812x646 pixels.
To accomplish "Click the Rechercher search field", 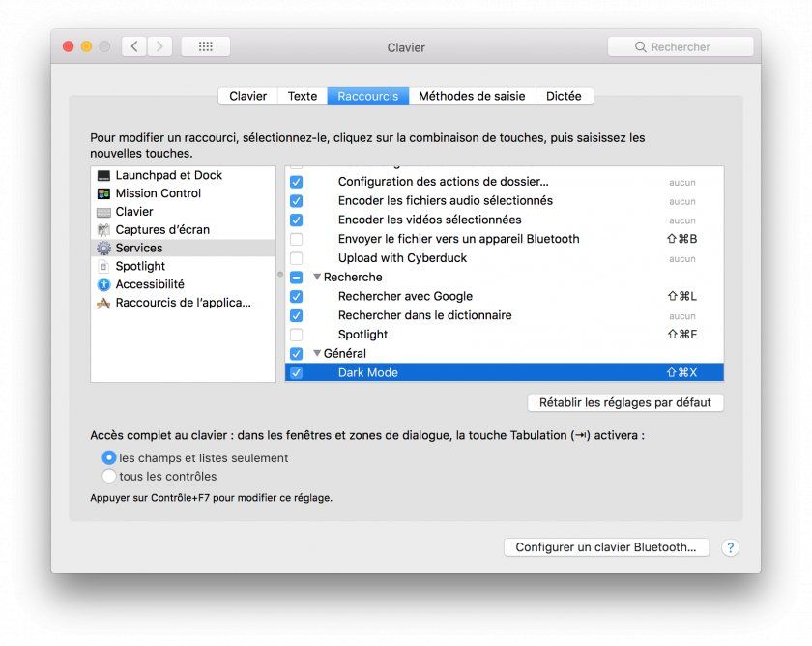I will tap(681, 46).
